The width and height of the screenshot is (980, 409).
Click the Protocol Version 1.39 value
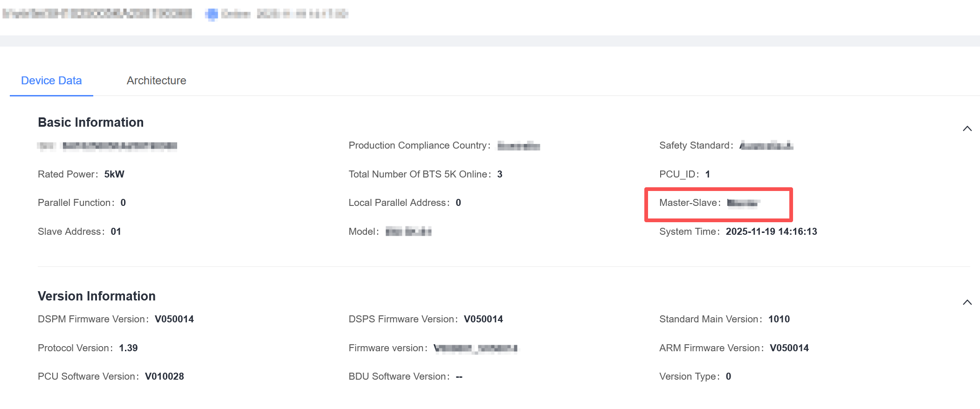tap(128, 348)
